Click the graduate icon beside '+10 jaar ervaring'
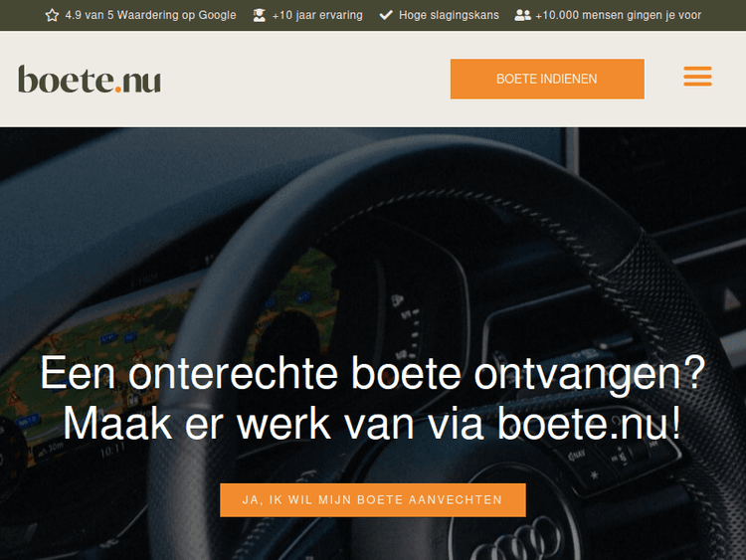 259,15
